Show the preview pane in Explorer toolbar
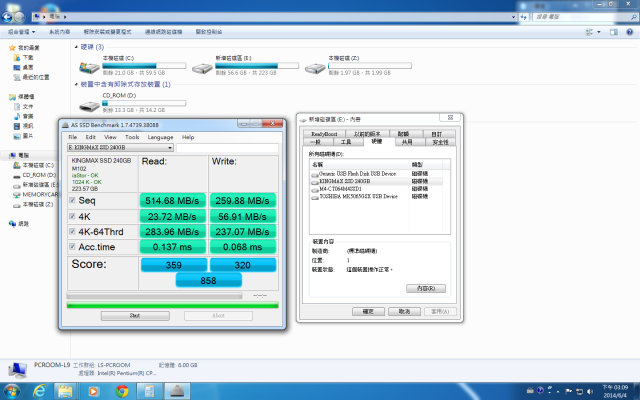 613,32
